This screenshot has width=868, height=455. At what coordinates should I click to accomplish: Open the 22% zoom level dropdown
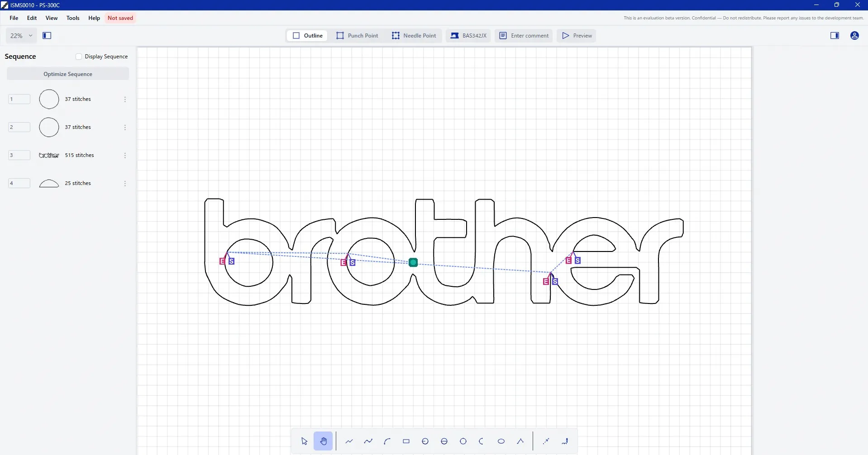pos(21,36)
